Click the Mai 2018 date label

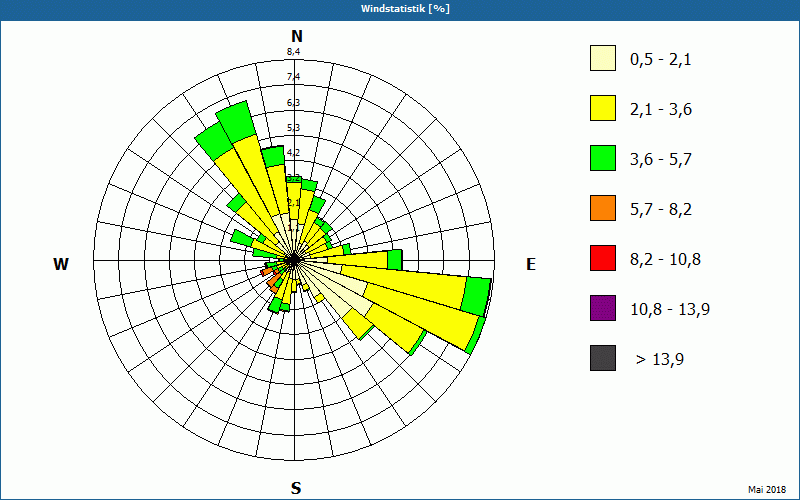coord(767,490)
